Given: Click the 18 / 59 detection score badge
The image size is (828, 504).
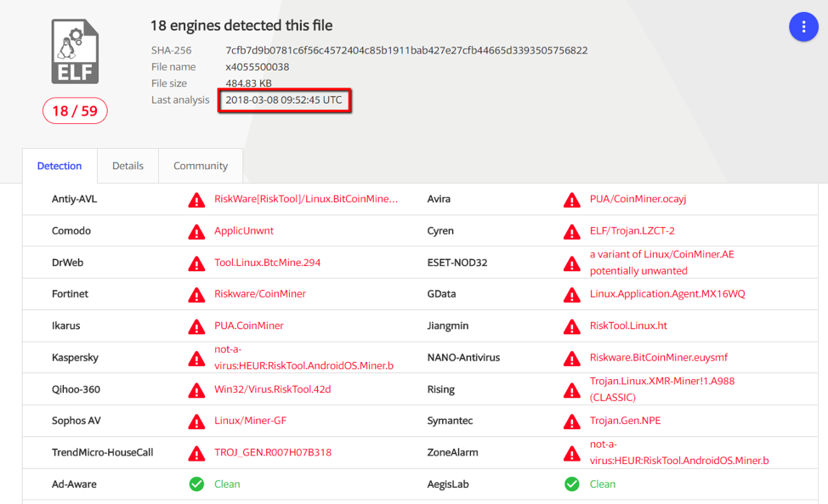Looking at the screenshot, I should click(x=75, y=110).
